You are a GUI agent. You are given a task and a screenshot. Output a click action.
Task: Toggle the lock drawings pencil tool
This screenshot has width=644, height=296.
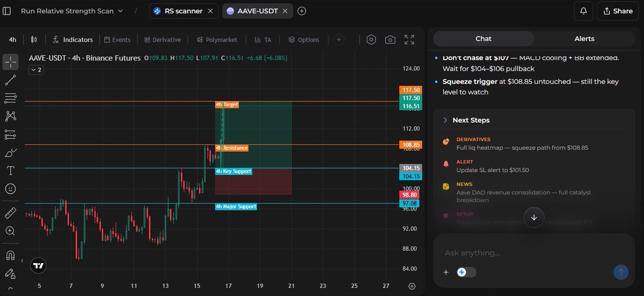[10, 273]
